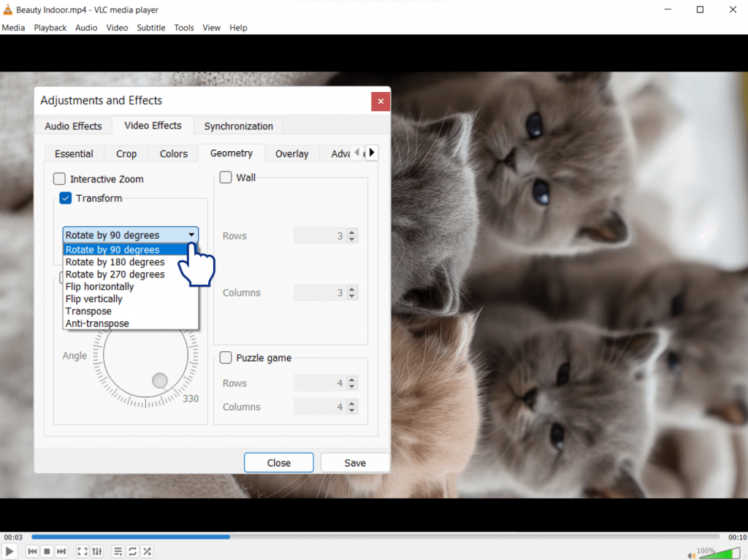Show more tabs with right arrow

pyautogui.click(x=372, y=153)
